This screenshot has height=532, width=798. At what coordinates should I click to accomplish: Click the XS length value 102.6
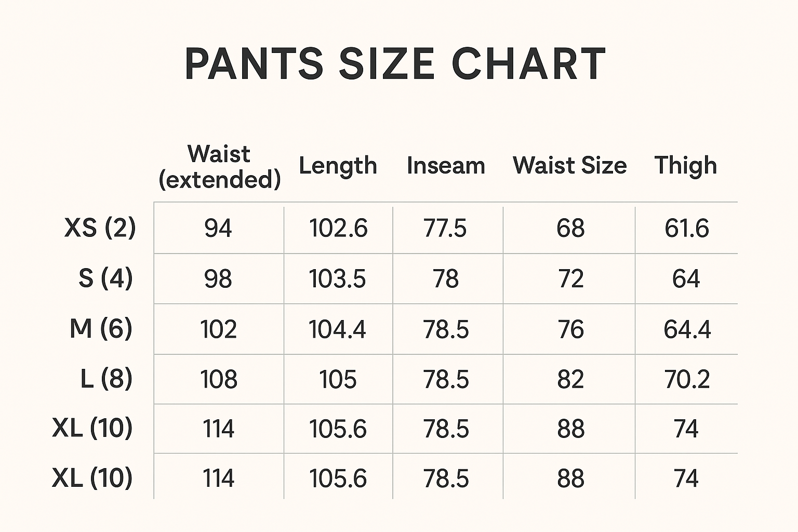coord(338,228)
